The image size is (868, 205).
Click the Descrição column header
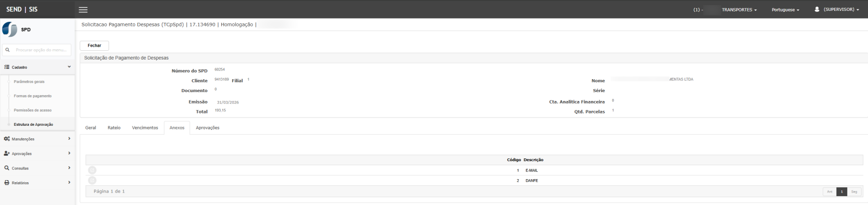pos(533,160)
